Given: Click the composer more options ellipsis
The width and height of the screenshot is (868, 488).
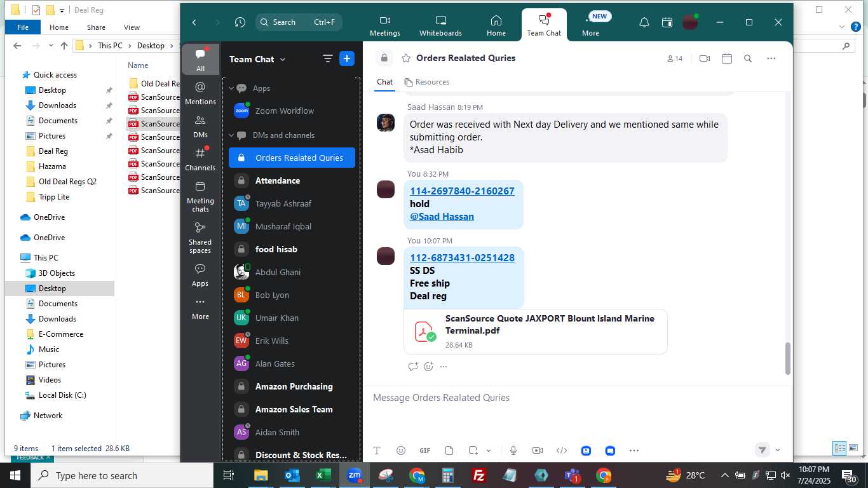Looking at the screenshot, I should point(634,451).
